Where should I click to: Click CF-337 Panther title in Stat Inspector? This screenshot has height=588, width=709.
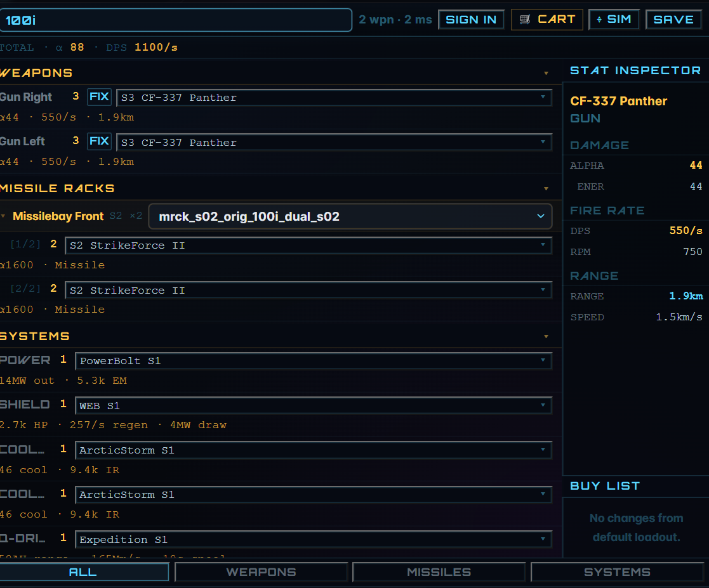618,101
